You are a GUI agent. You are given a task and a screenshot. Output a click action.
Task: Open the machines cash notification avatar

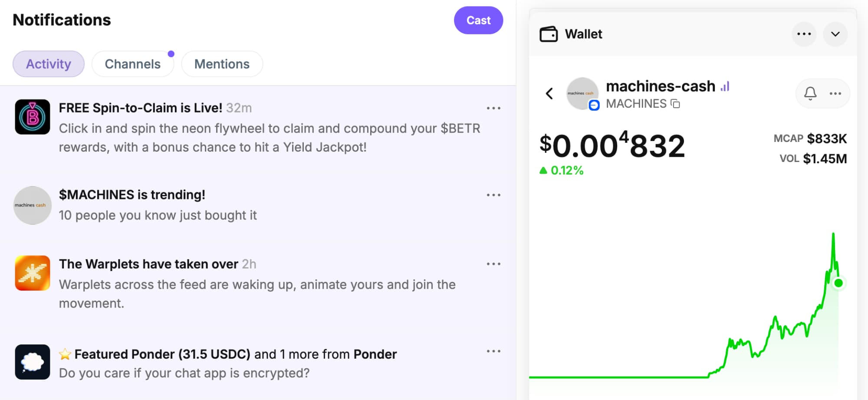[x=33, y=205]
